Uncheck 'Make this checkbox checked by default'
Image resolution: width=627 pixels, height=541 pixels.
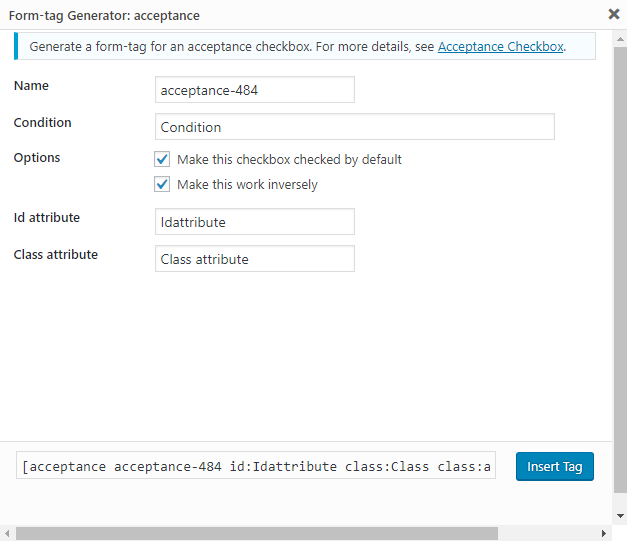[x=162, y=159]
